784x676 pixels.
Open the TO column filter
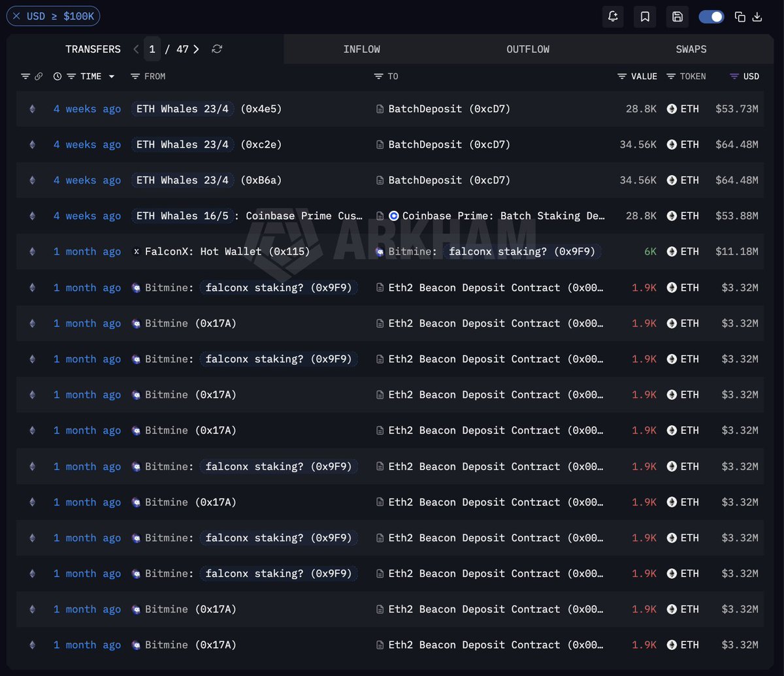379,76
